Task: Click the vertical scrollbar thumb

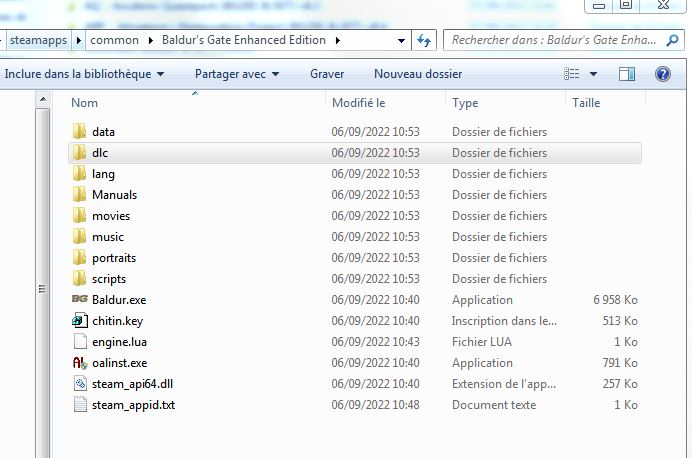Action: point(43,289)
